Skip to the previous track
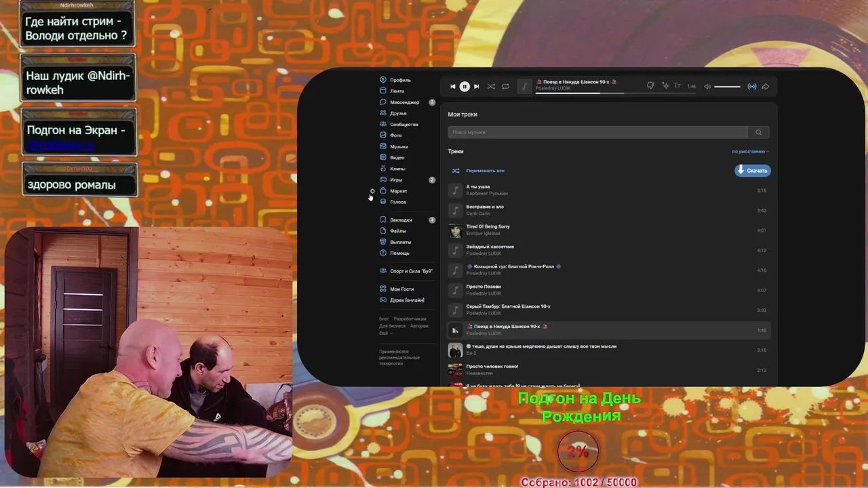 (x=453, y=86)
